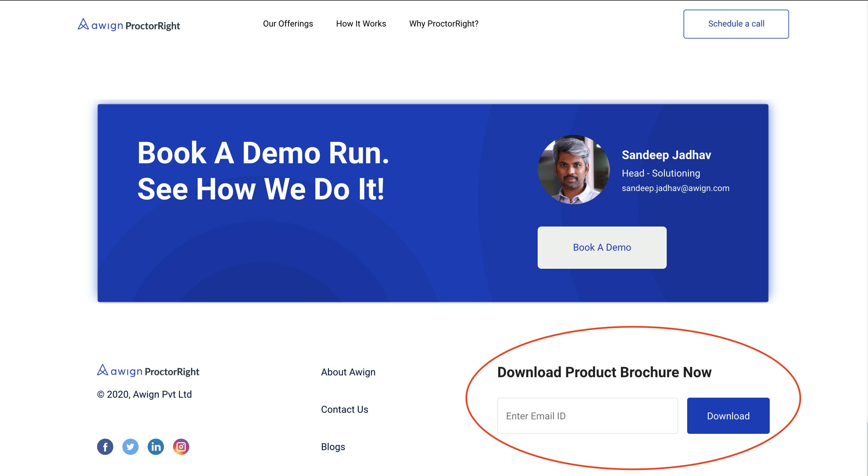The height and width of the screenshot is (476, 868).
Task: Focus the Enter Email ID field
Action: click(x=587, y=416)
